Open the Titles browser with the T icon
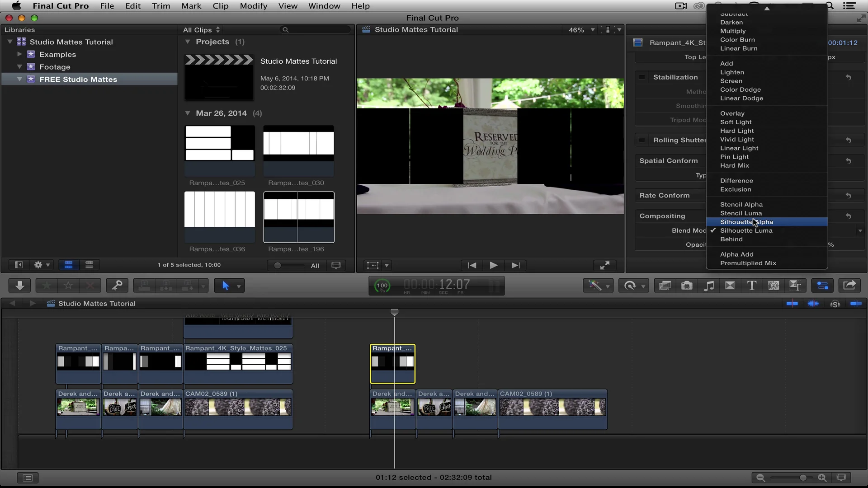Screen dimensions: 868x488 coord(752,285)
